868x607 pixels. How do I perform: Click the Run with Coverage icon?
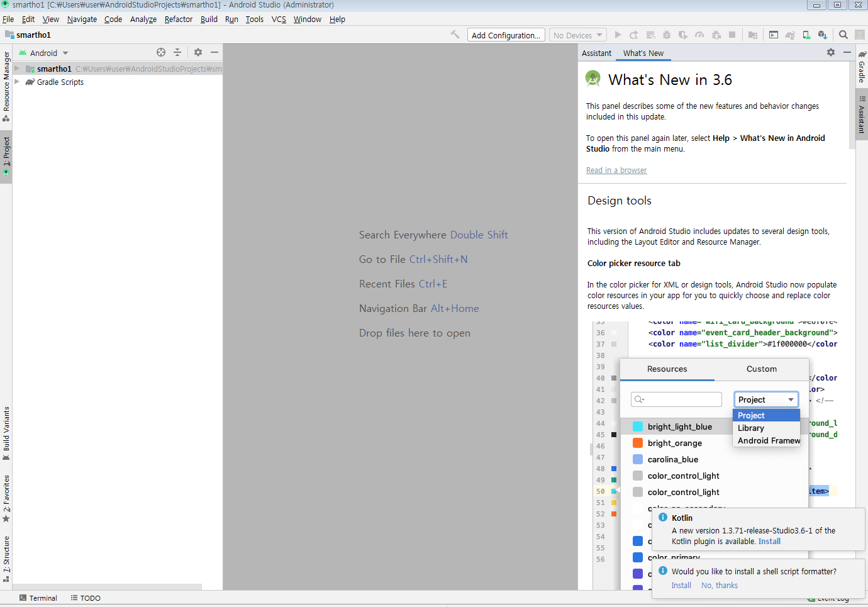(x=683, y=35)
